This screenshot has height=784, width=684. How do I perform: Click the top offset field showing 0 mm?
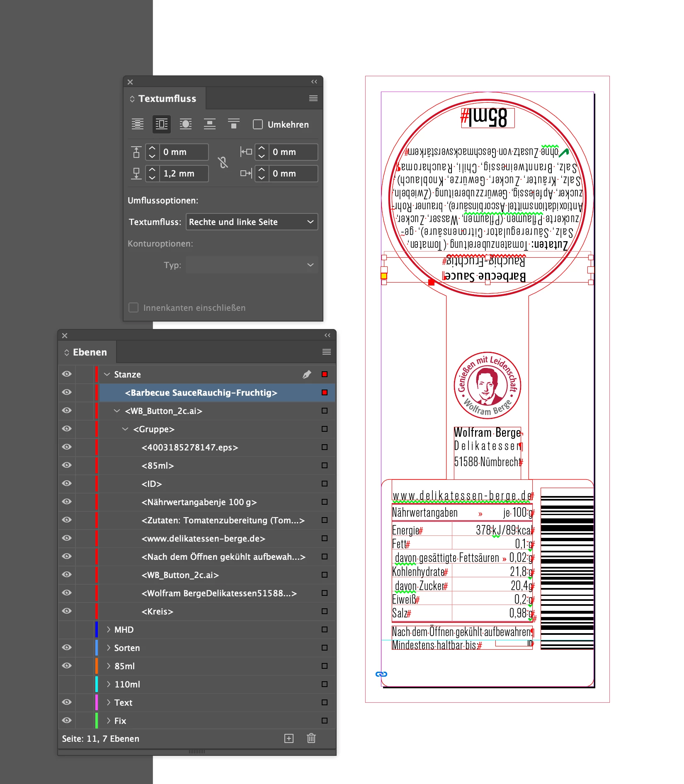184,152
